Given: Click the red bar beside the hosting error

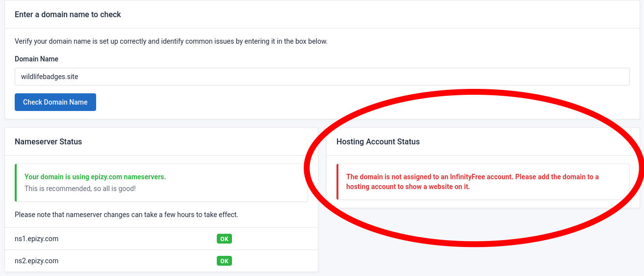Looking at the screenshot, I should pyautogui.click(x=337, y=182).
